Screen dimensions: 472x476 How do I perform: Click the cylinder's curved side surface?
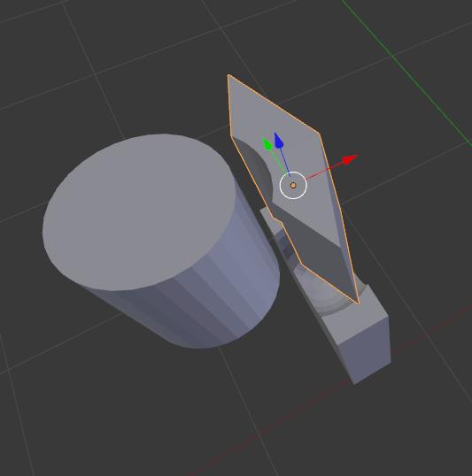coord(213,297)
